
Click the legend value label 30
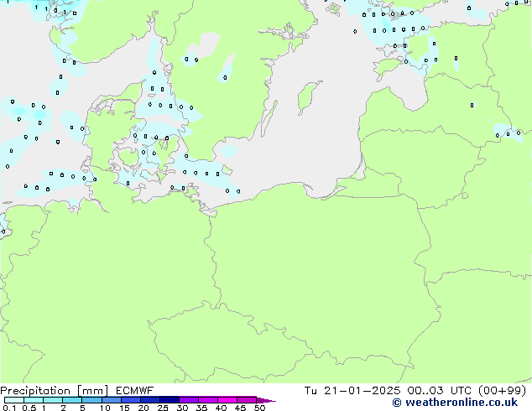click(x=182, y=408)
